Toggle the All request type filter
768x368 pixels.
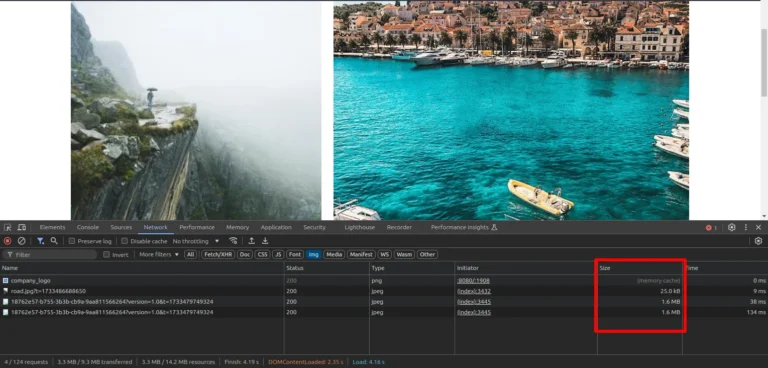(190, 254)
